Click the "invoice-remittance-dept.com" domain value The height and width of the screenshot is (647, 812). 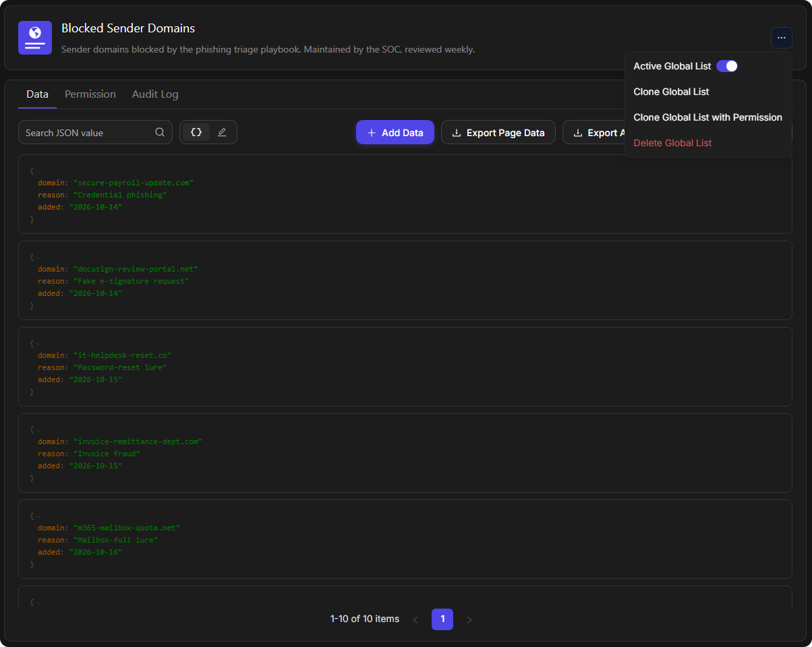[x=138, y=441]
